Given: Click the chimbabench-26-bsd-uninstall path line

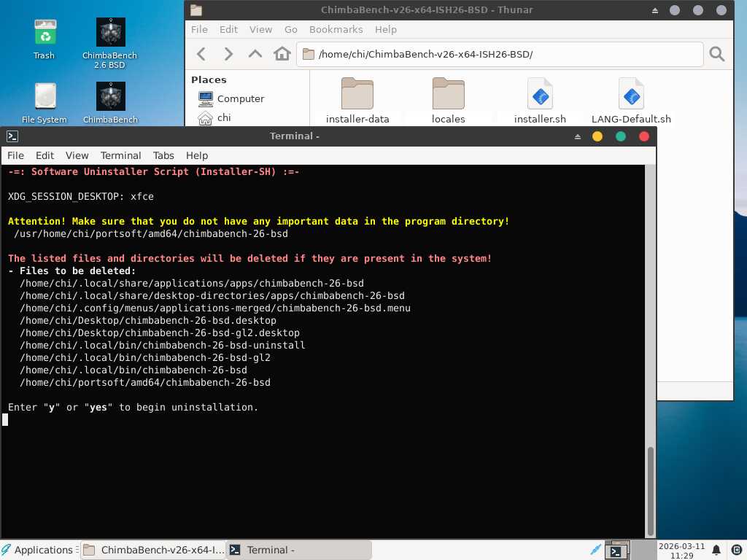Looking at the screenshot, I should (163, 345).
